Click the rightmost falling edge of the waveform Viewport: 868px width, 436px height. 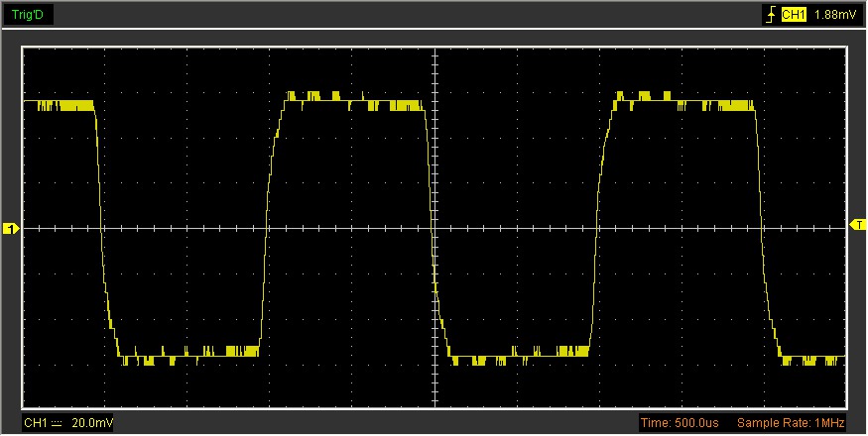(x=763, y=228)
